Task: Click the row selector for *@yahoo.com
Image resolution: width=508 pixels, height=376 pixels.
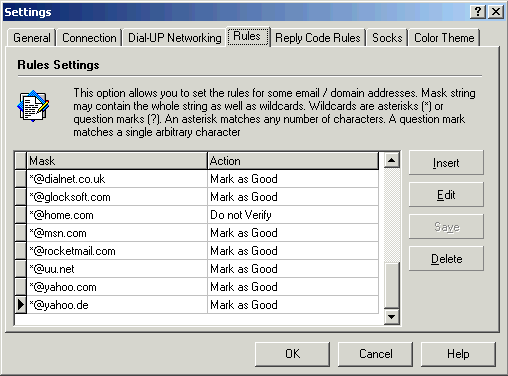Action: click(21, 287)
